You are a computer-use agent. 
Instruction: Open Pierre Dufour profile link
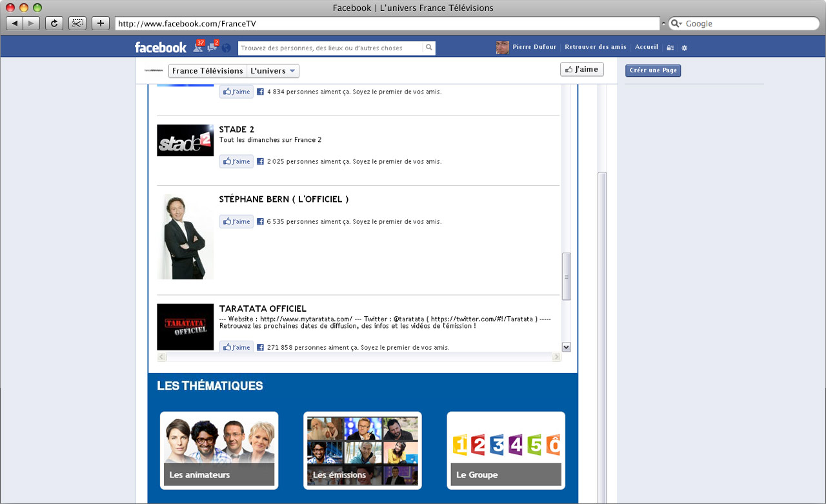point(536,47)
